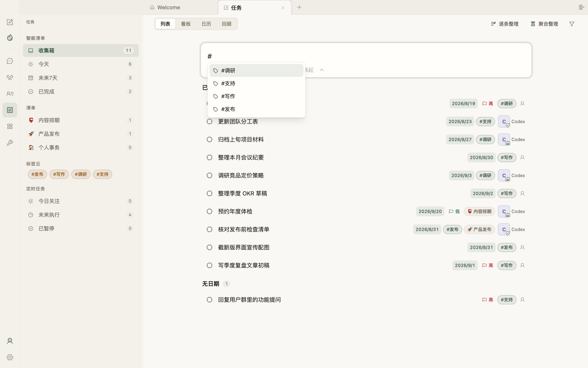Open the chat bubble icon in rail

pyautogui.click(x=10, y=61)
